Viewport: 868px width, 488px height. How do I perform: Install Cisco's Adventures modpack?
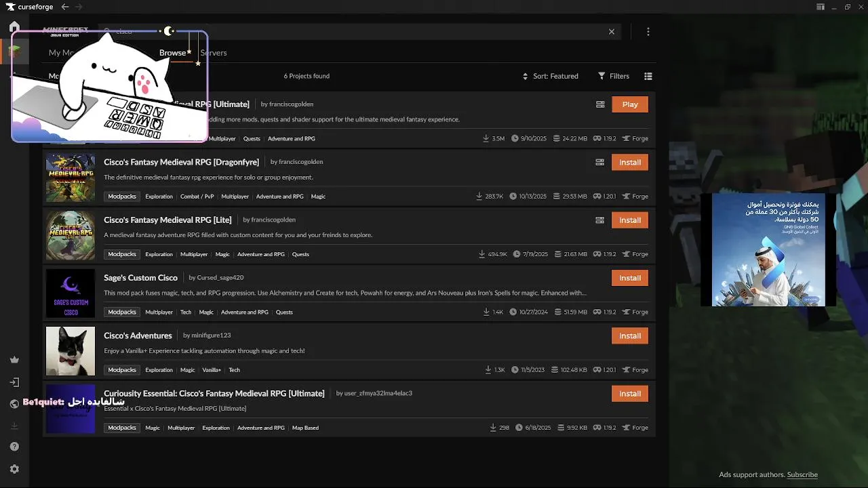630,335
